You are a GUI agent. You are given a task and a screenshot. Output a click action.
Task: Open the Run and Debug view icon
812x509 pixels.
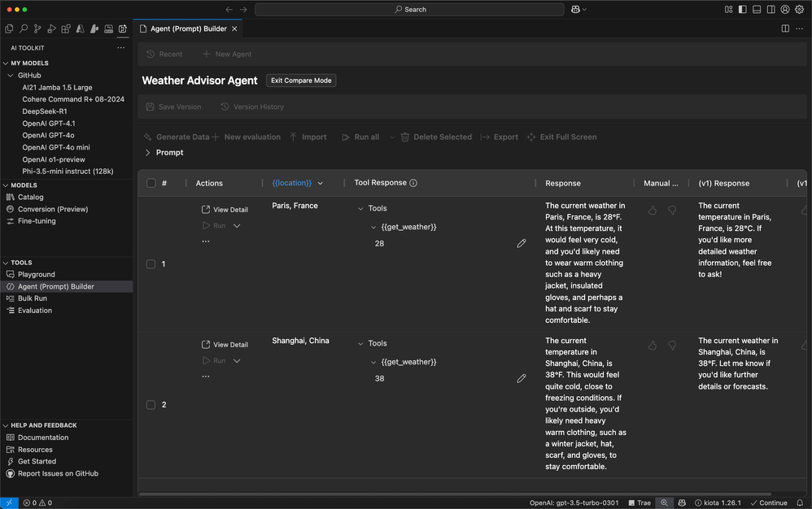51,29
